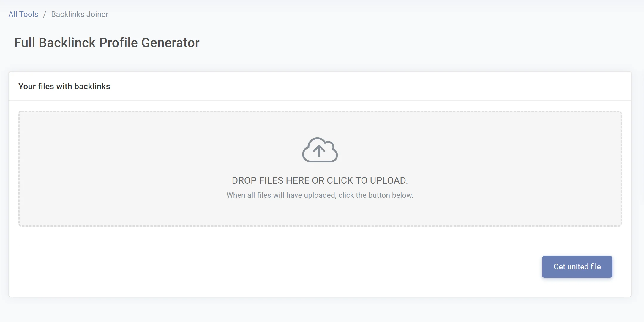Click the 'Your files with backlinks' panel title

coord(64,86)
